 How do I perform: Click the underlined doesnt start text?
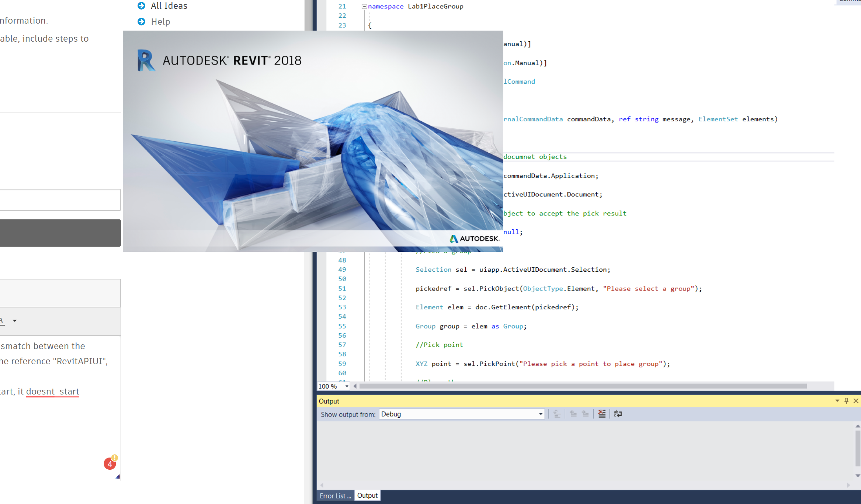tap(52, 391)
